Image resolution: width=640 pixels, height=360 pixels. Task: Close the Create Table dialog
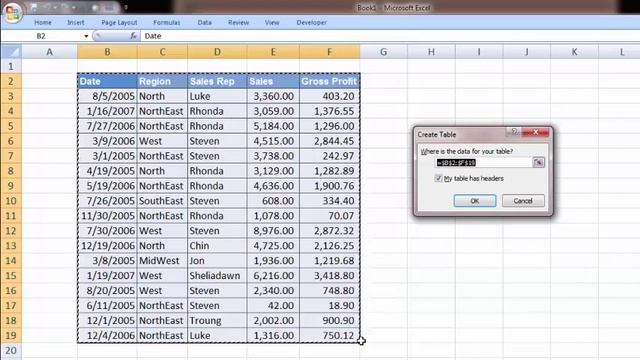[535, 132]
